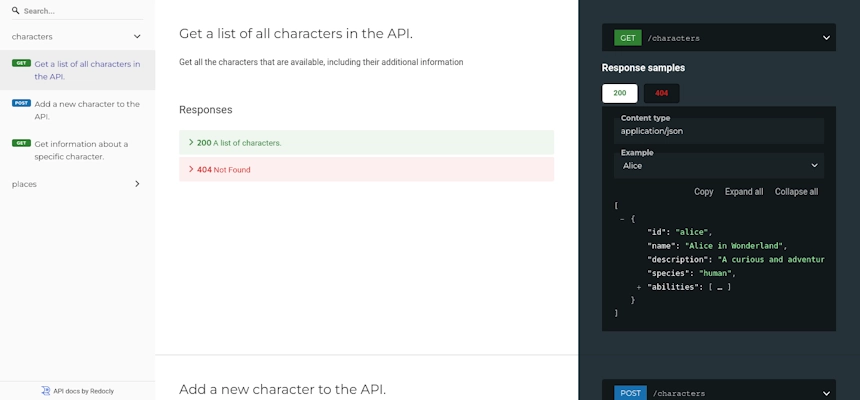Click the Copy button
860x400 pixels.
click(x=704, y=191)
